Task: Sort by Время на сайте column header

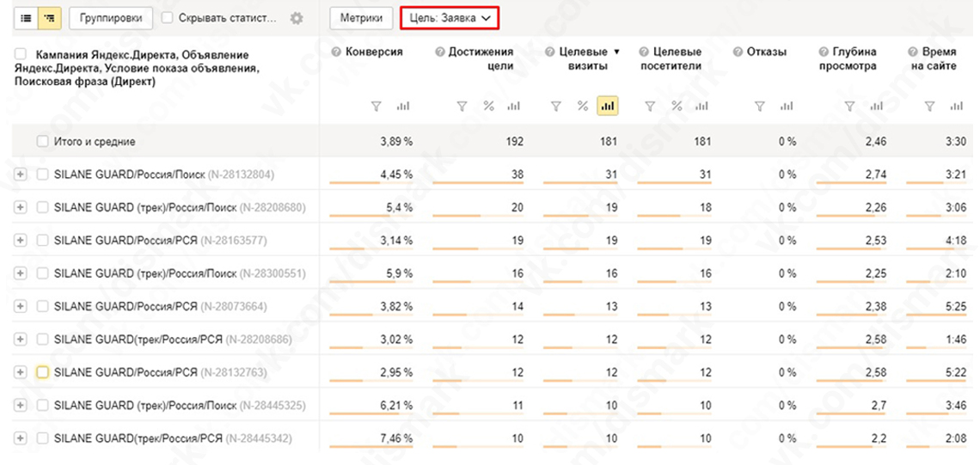Action: (932, 58)
